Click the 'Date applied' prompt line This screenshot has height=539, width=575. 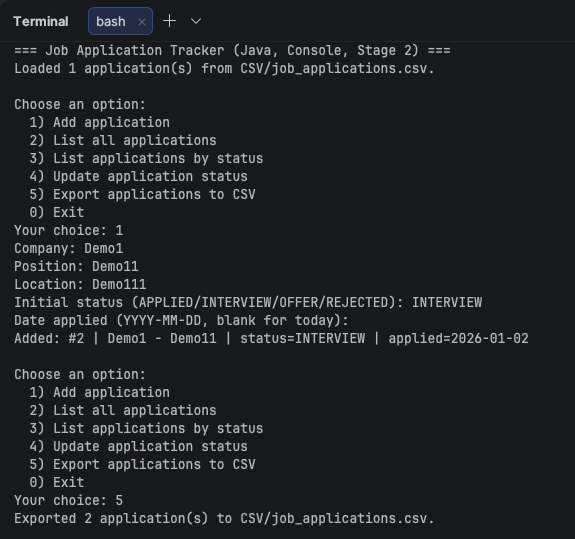pos(181,320)
